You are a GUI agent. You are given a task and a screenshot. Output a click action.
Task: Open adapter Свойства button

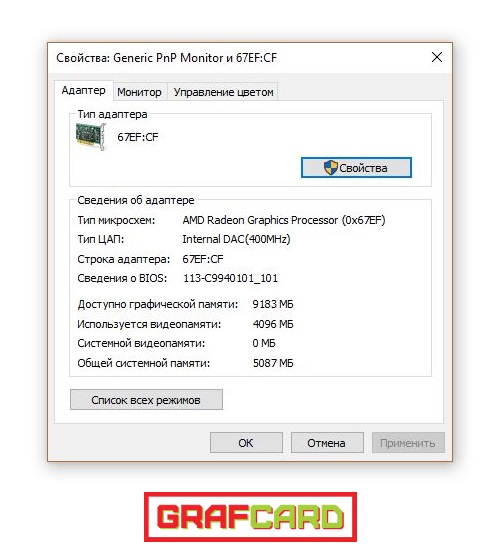(356, 168)
